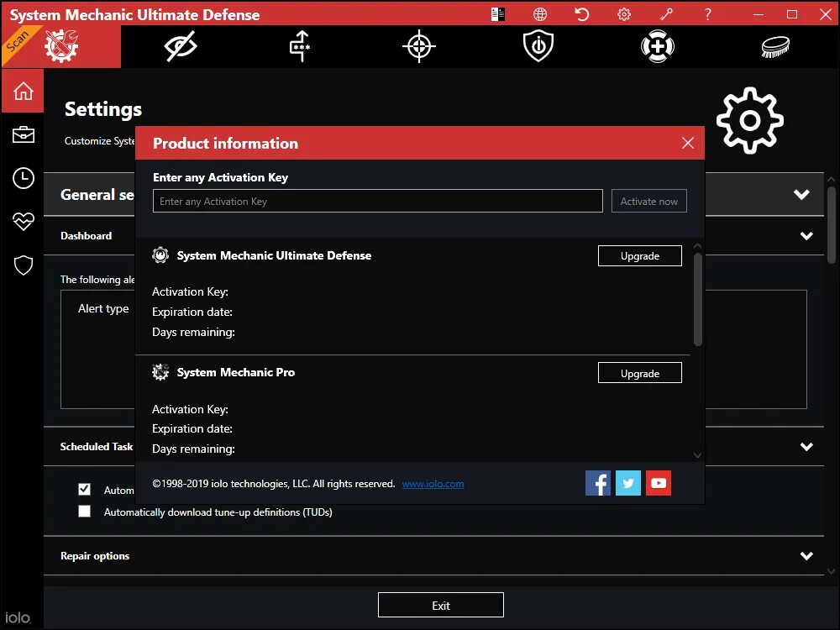Open iolo YouTube channel

point(659,483)
